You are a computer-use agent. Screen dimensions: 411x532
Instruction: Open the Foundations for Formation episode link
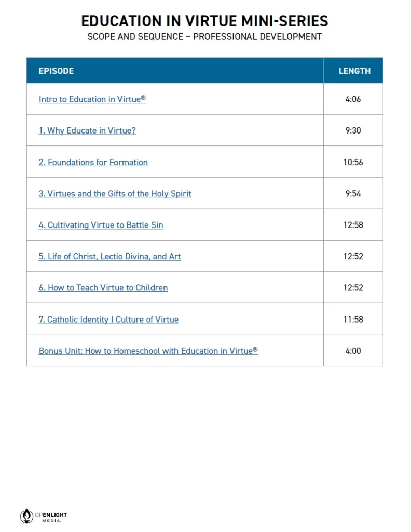tap(93, 162)
